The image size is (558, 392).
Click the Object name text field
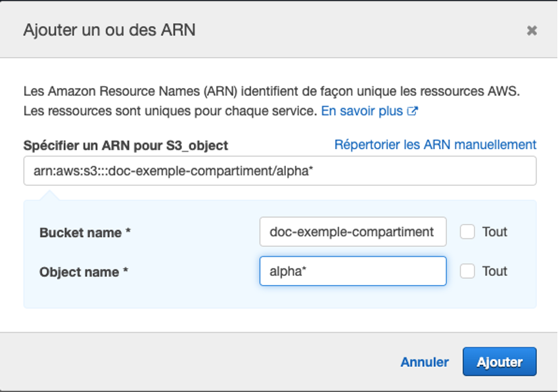(x=353, y=271)
